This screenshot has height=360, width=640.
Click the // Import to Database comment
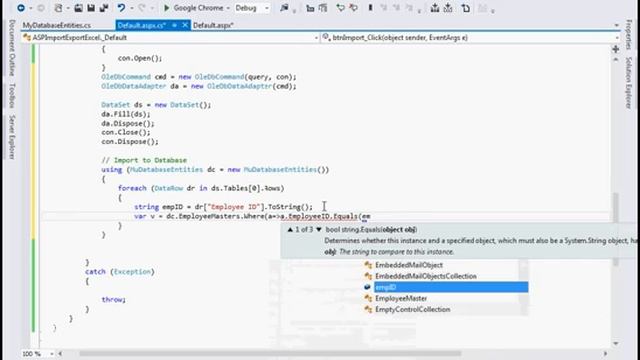click(144, 160)
